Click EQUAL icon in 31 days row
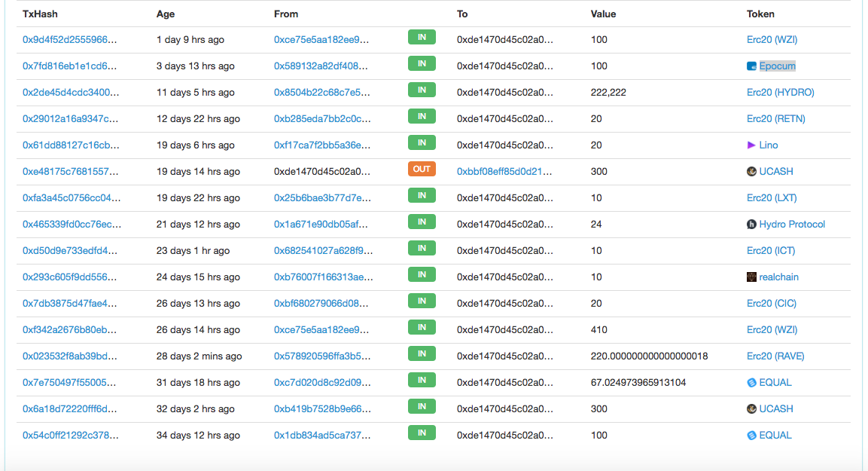868x471 pixels. (751, 382)
